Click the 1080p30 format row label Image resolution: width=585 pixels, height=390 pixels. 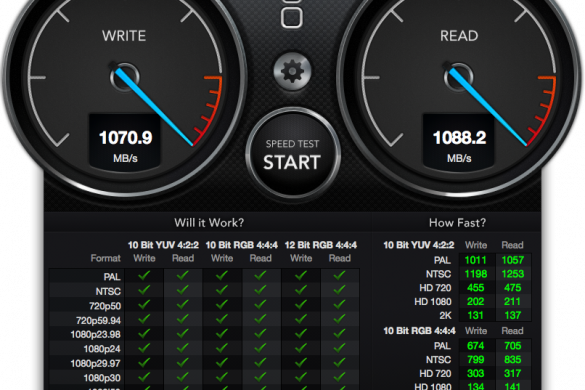pos(102,378)
